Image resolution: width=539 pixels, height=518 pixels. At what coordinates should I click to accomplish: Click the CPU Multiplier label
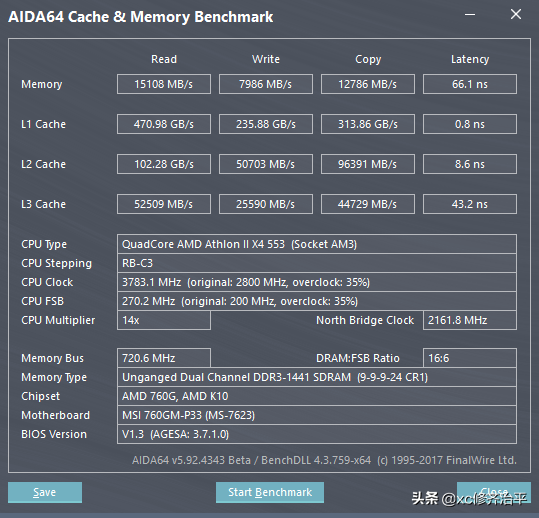pos(58,320)
